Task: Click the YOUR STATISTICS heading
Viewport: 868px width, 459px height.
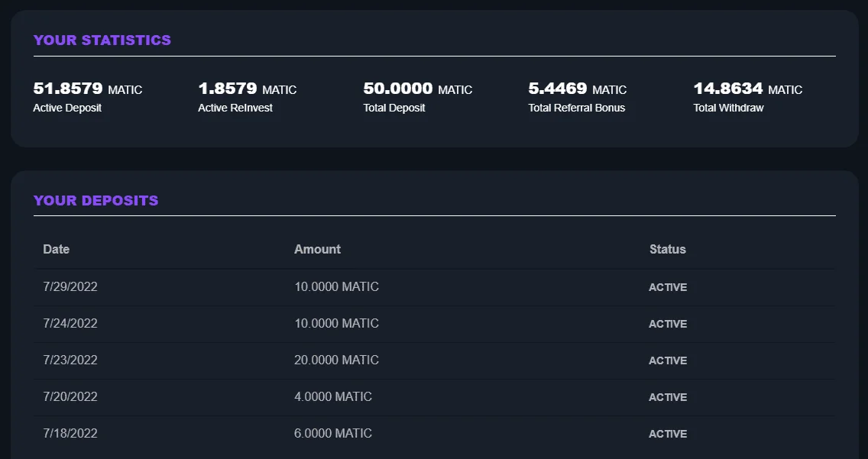Action: [102, 40]
